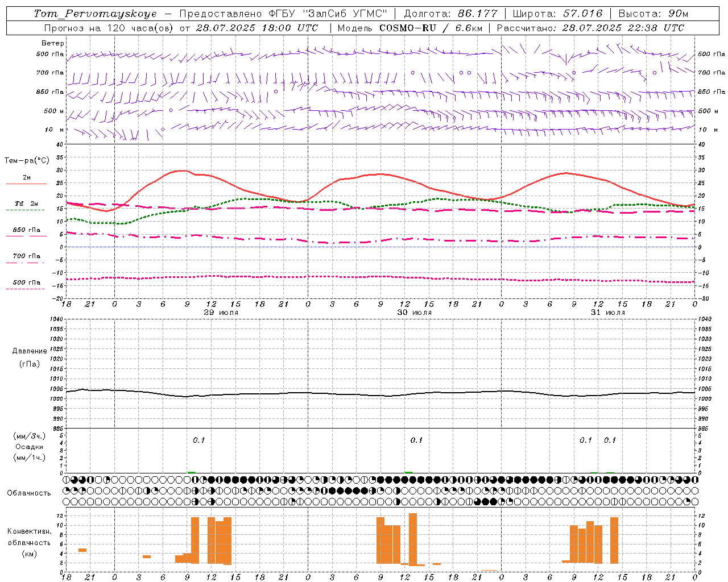
Task: Click the Тем-ра(°C) axis label
Action: pos(27,161)
